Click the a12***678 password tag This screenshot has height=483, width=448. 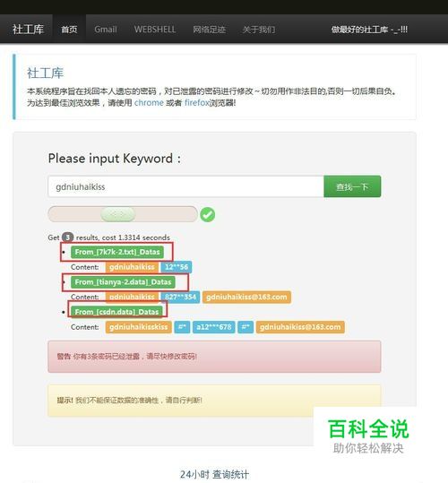[x=213, y=327]
